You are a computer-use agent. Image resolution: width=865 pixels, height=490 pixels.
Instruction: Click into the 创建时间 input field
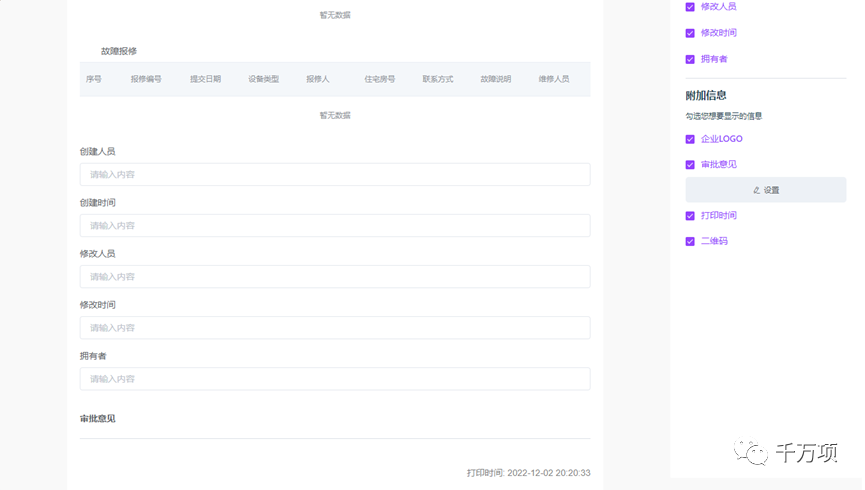[334, 226]
